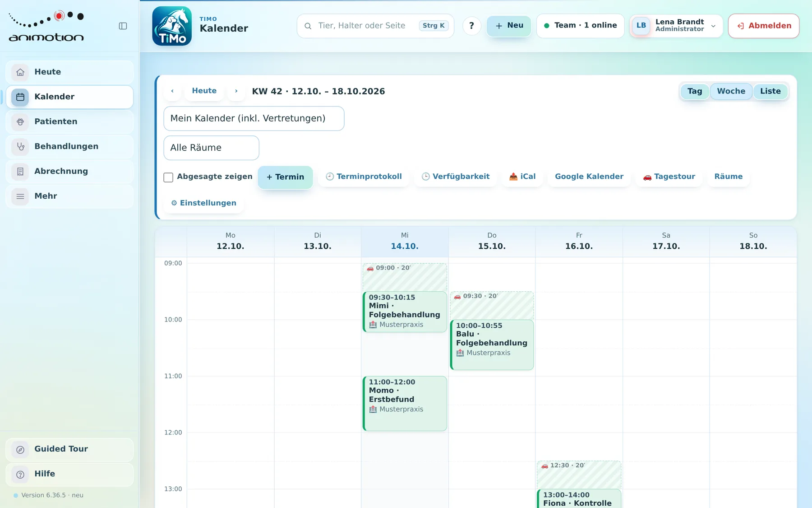
Task: Open calendar Einstellungen
Action: [203, 204]
